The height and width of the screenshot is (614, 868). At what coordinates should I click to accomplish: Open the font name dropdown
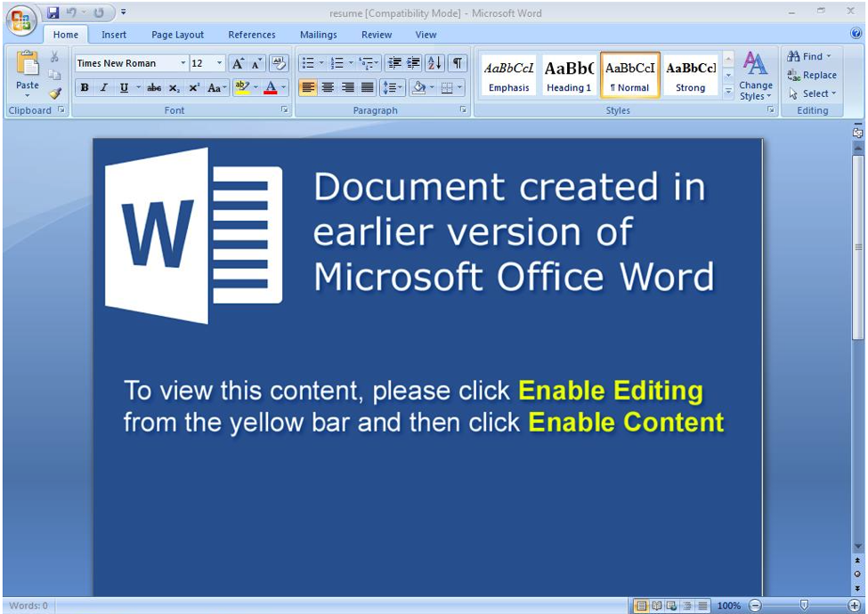pos(183,63)
